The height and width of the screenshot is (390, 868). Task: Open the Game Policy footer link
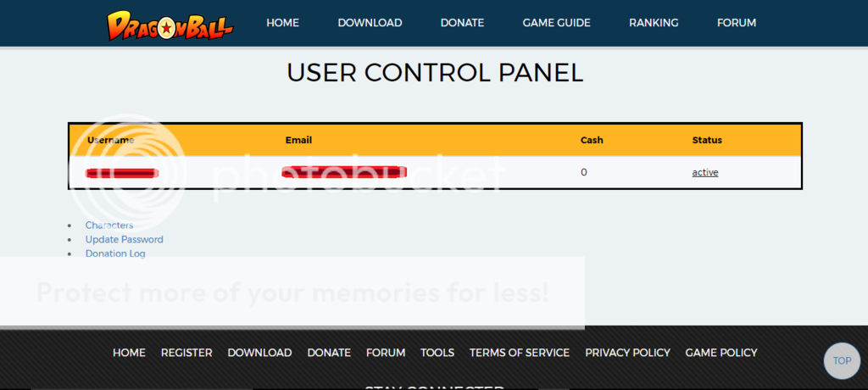721,353
